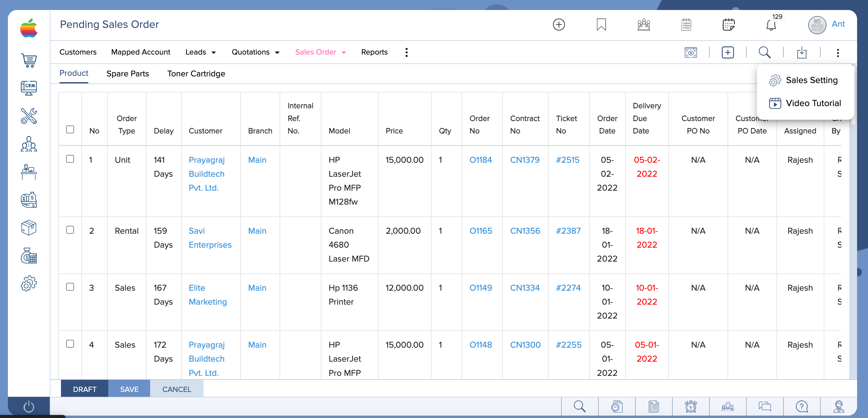Tick checkbox for row 2 Savi Enterprises
The height and width of the screenshot is (418, 868).
click(x=70, y=230)
